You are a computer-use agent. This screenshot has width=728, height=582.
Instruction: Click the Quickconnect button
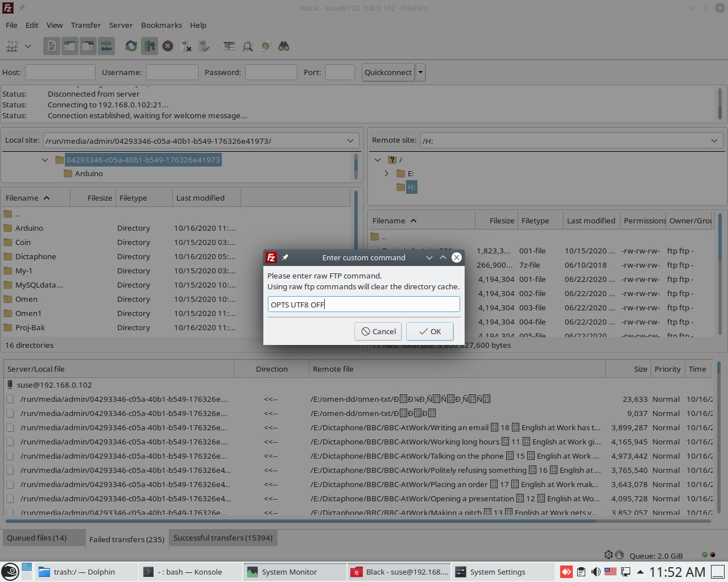pyautogui.click(x=388, y=72)
